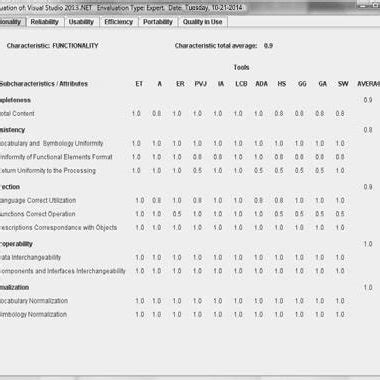Viewport: 380px width, 380px height.
Task: Select 'Uniformity of Functional Elements Format' label
Action: point(56,157)
